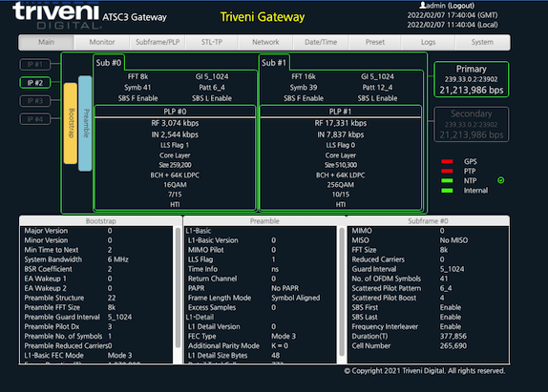This screenshot has width=548, height=392.
Task: Select the Sub #1 subframe tab
Action: (274, 63)
